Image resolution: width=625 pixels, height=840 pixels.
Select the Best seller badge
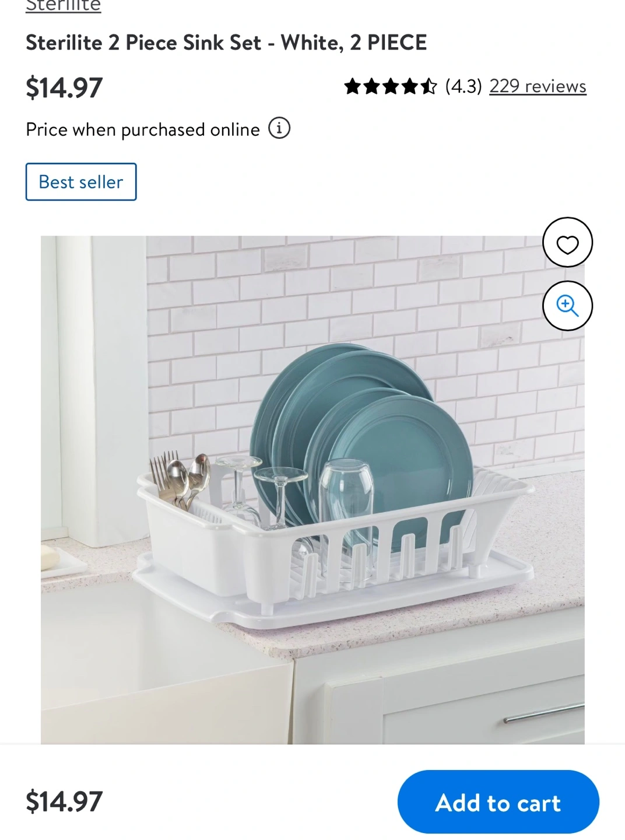pyautogui.click(x=81, y=182)
